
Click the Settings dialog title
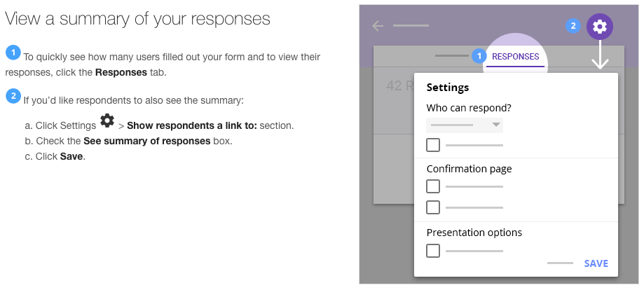(x=448, y=88)
